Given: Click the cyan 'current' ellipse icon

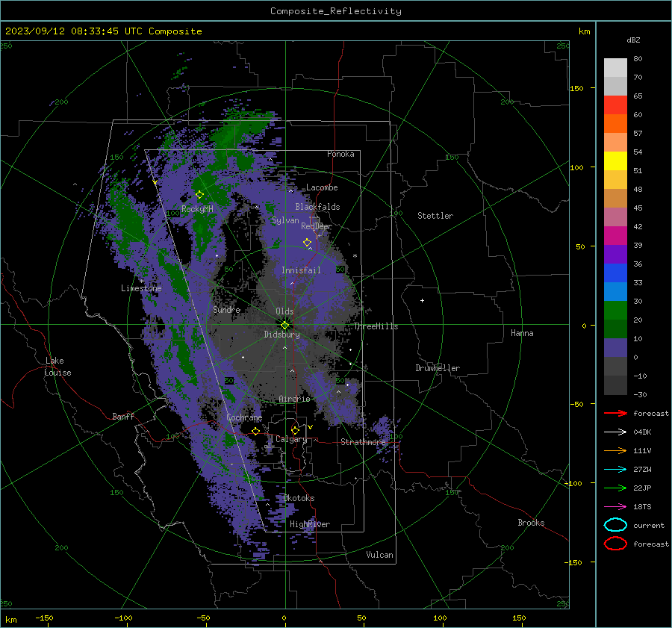Looking at the screenshot, I should click(615, 525).
